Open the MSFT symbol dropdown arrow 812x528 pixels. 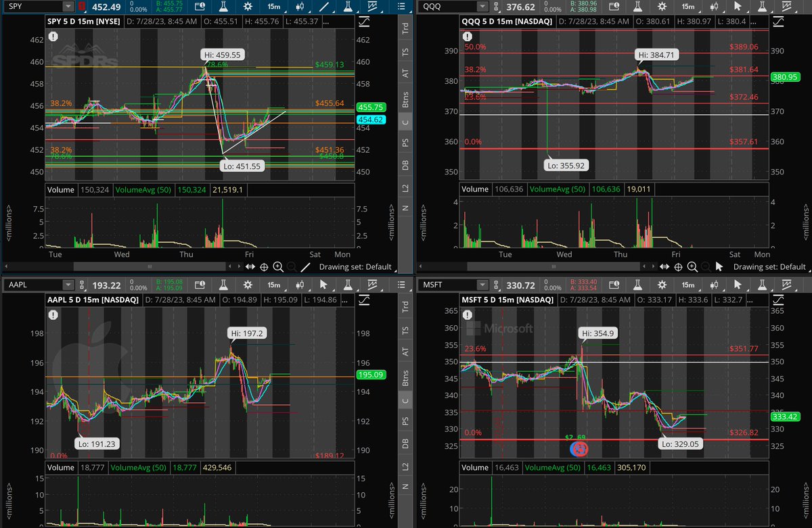point(482,285)
